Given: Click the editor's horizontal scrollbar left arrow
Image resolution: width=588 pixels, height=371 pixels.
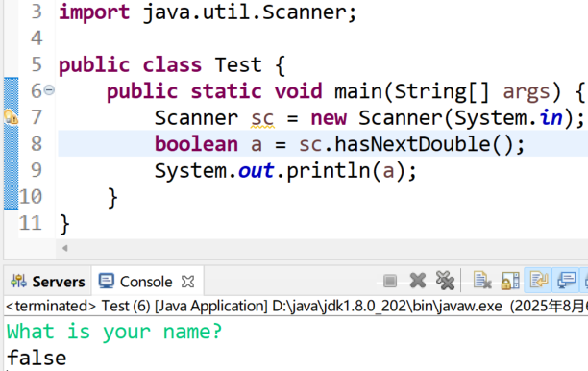Looking at the screenshot, I should click(65, 248).
